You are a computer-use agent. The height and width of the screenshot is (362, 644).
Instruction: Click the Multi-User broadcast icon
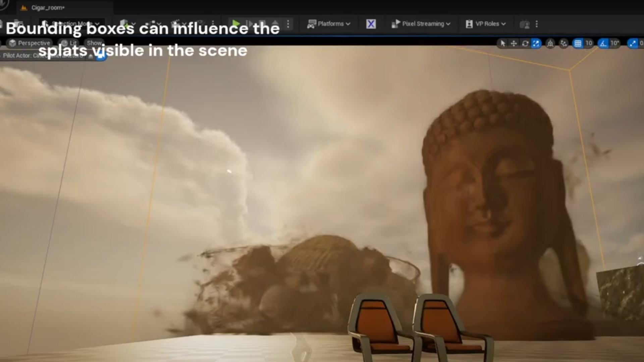point(525,24)
